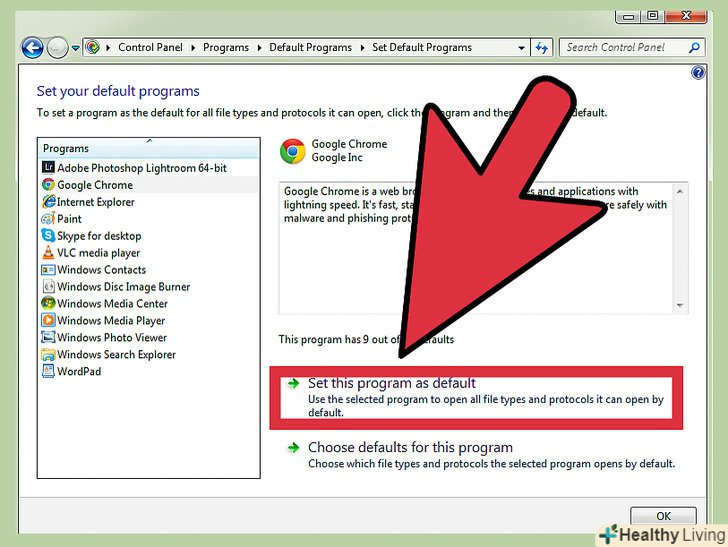Expand arrow after Default Programs breadcrumb

[362, 48]
